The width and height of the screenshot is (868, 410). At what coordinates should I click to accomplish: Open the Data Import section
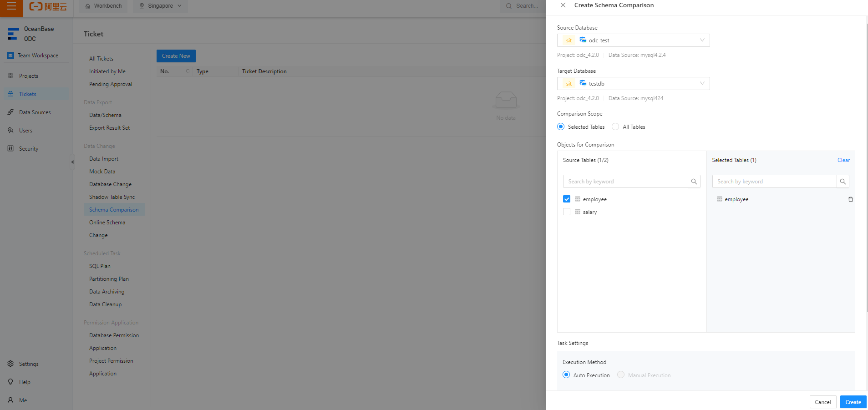click(103, 158)
